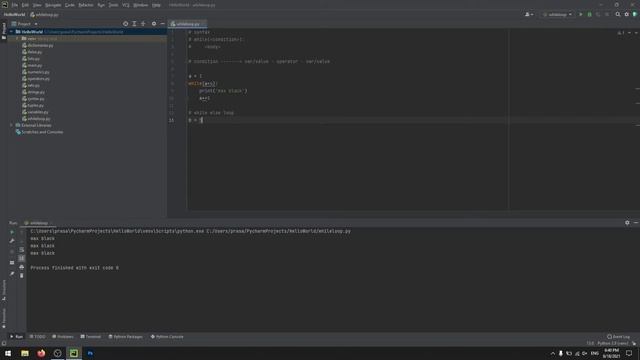Open the Edit menu
This screenshot has height=360, width=640.
[x=25, y=5]
